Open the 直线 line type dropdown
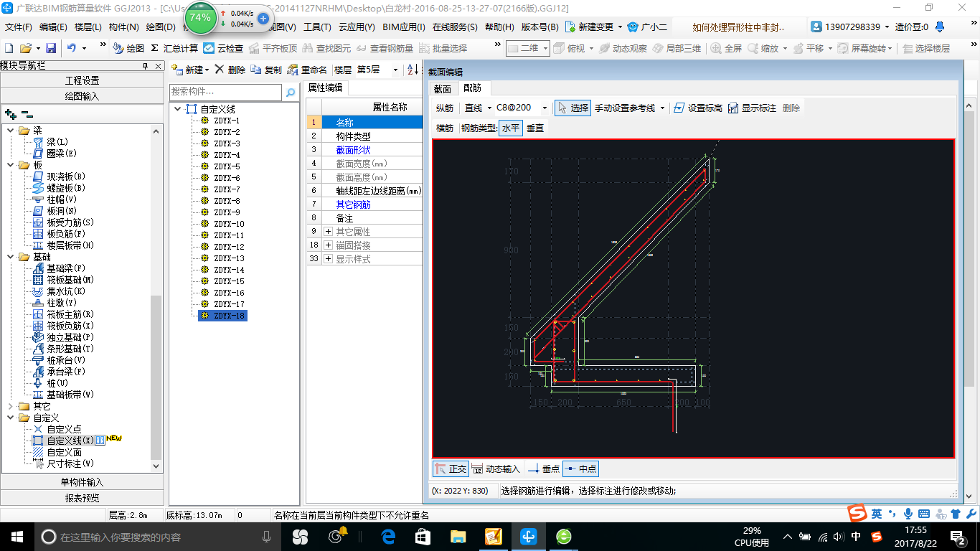The image size is (980, 551). pos(489,108)
